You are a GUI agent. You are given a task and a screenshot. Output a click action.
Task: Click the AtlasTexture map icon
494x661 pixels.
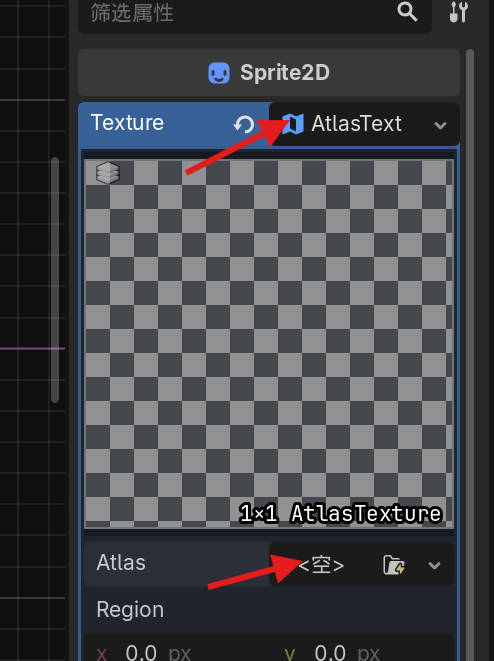pos(293,124)
